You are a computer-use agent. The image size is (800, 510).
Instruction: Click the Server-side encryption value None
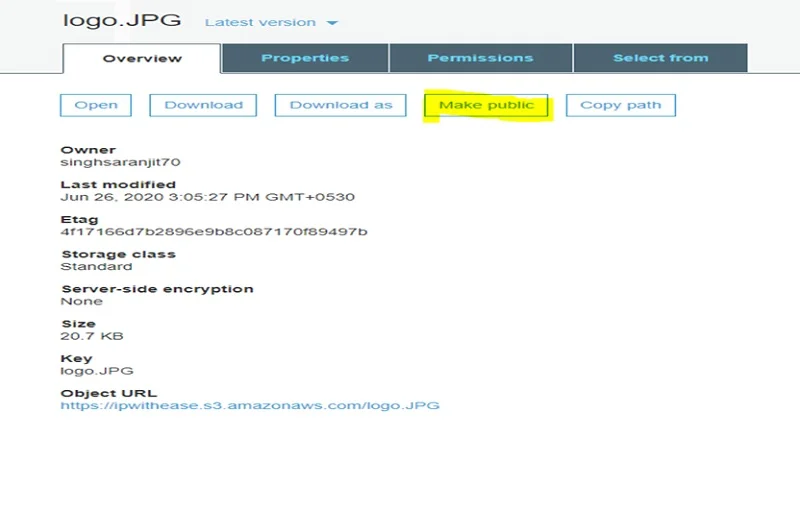tap(81, 301)
